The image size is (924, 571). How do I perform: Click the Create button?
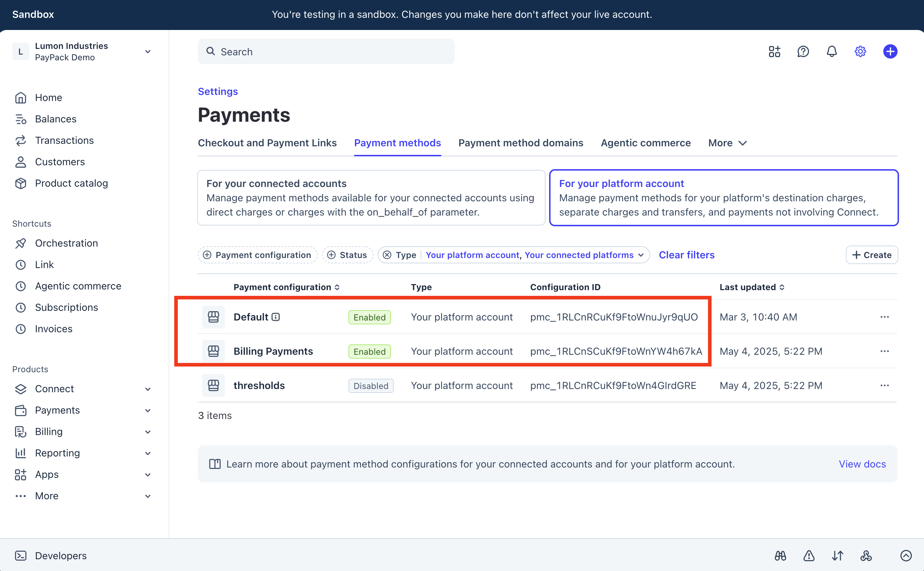click(872, 255)
